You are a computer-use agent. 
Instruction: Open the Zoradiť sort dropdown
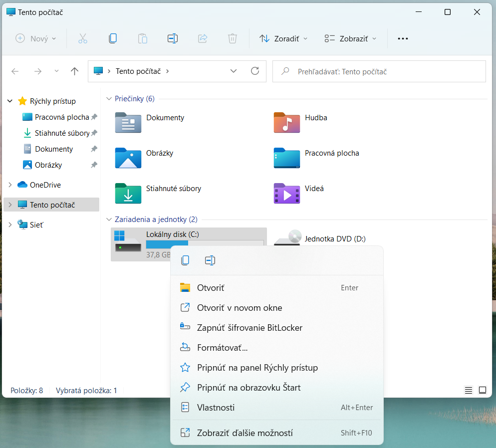click(283, 38)
